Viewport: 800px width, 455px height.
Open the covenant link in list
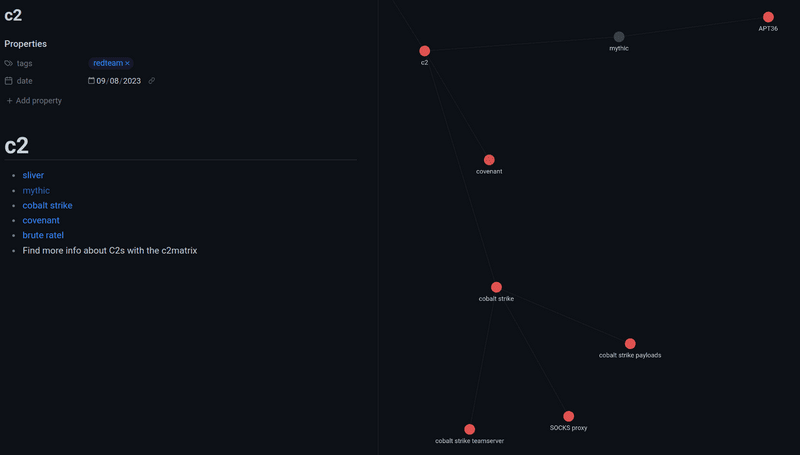41,220
